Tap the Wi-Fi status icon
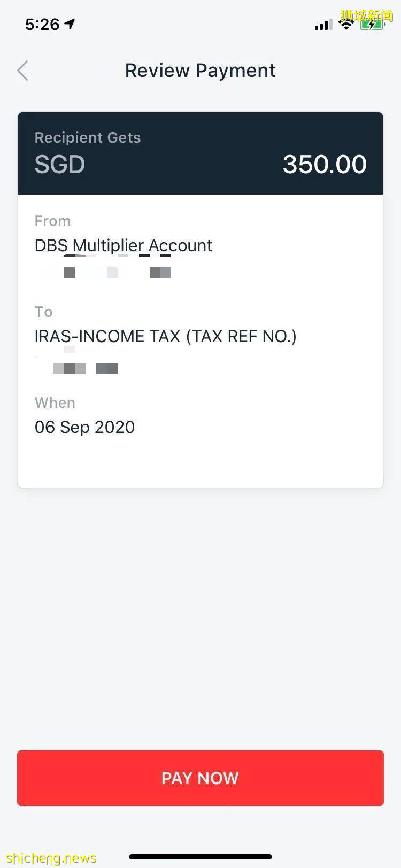Screen dimensions: 401x868 pos(346,24)
